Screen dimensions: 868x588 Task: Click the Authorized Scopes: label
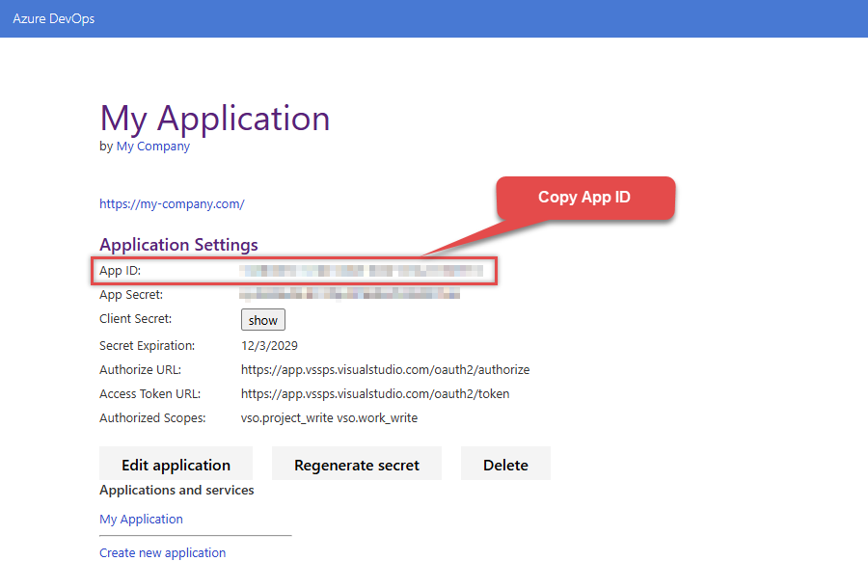[152, 418]
